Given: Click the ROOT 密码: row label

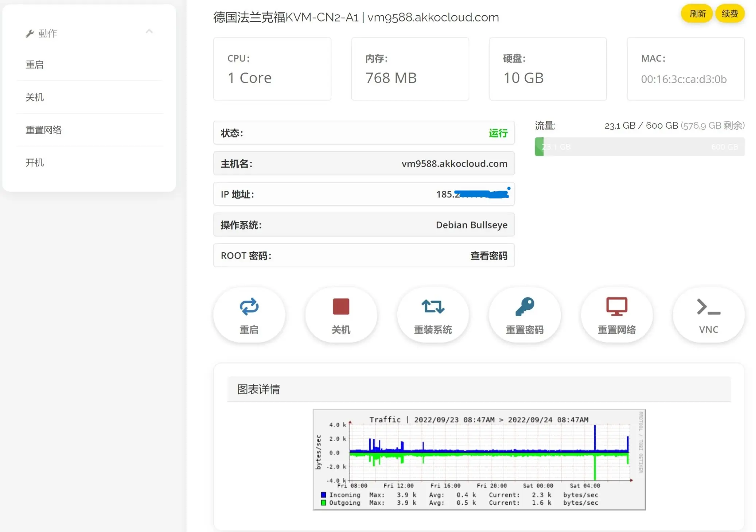Looking at the screenshot, I should point(246,256).
